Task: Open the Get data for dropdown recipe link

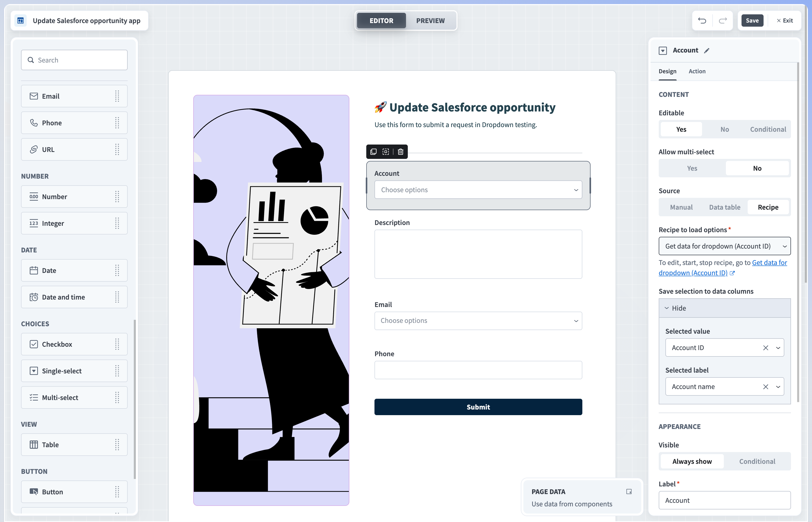Action: tap(723, 268)
